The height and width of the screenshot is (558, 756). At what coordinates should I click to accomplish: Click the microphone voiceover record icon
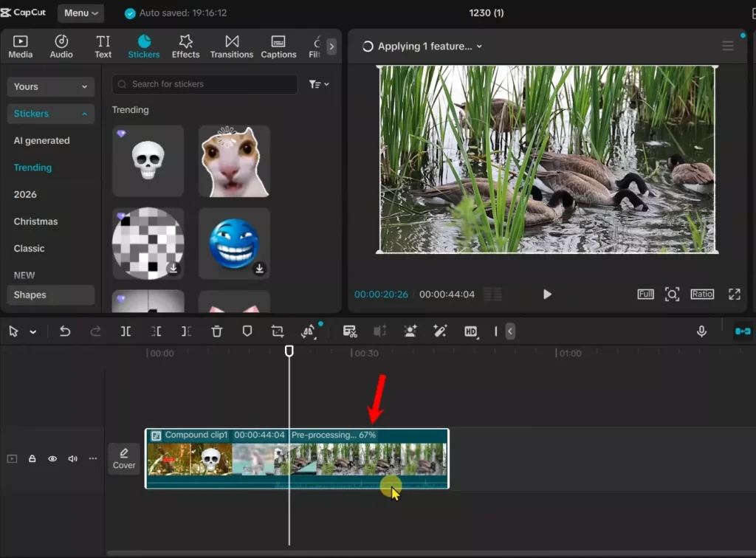point(702,331)
